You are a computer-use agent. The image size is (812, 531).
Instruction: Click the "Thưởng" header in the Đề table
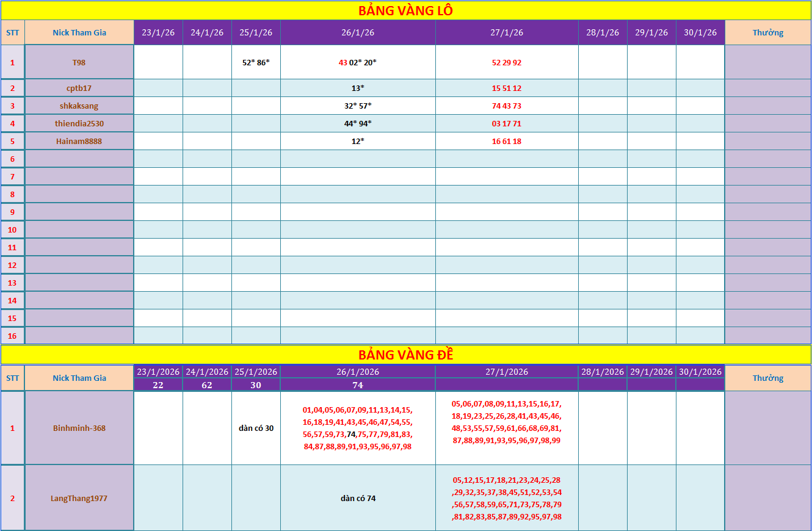(767, 378)
